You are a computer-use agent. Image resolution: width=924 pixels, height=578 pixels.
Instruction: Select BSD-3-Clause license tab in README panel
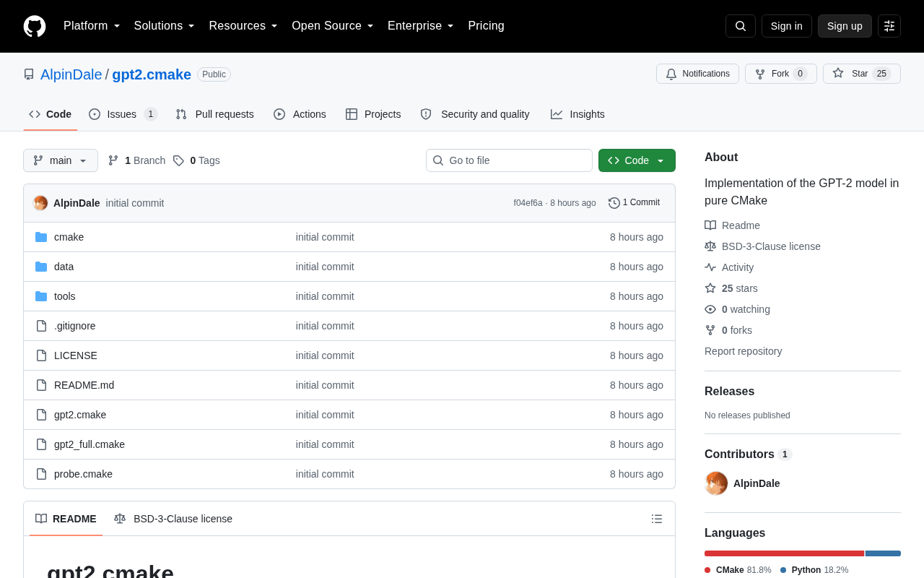point(173,519)
